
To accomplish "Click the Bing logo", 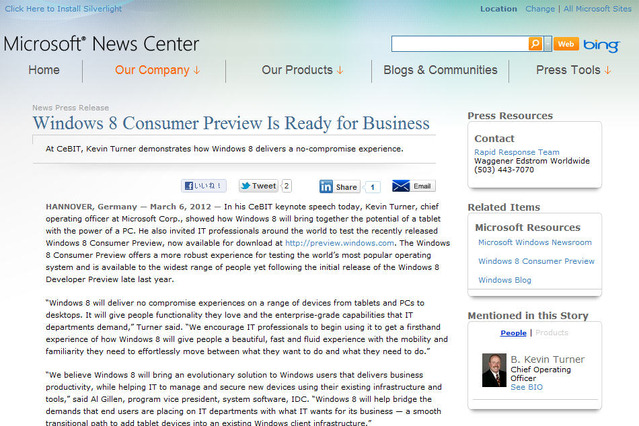I will pyautogui.click(x=602, y=45).
